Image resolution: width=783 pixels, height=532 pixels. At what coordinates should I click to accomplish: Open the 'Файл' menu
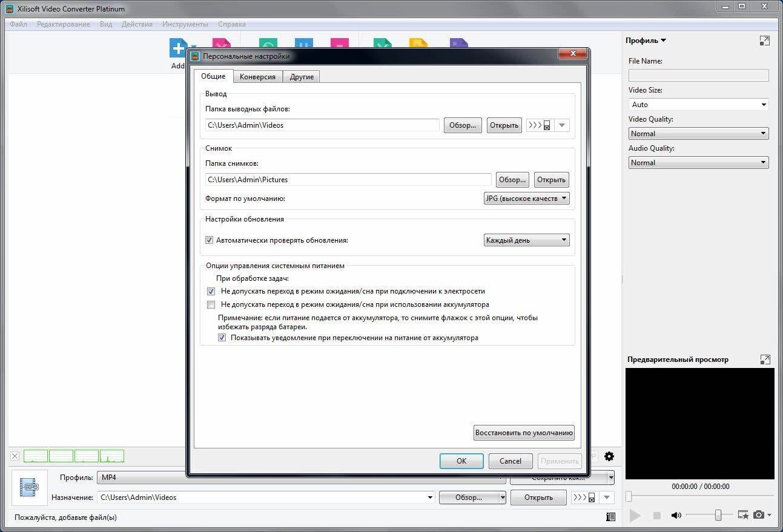tap(18, 24)
